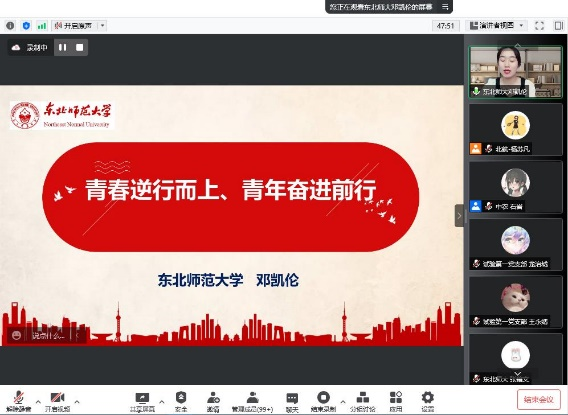Open breakout rooms
The height and width of the screenshot is (415, 568).
[x=363, y=401]
